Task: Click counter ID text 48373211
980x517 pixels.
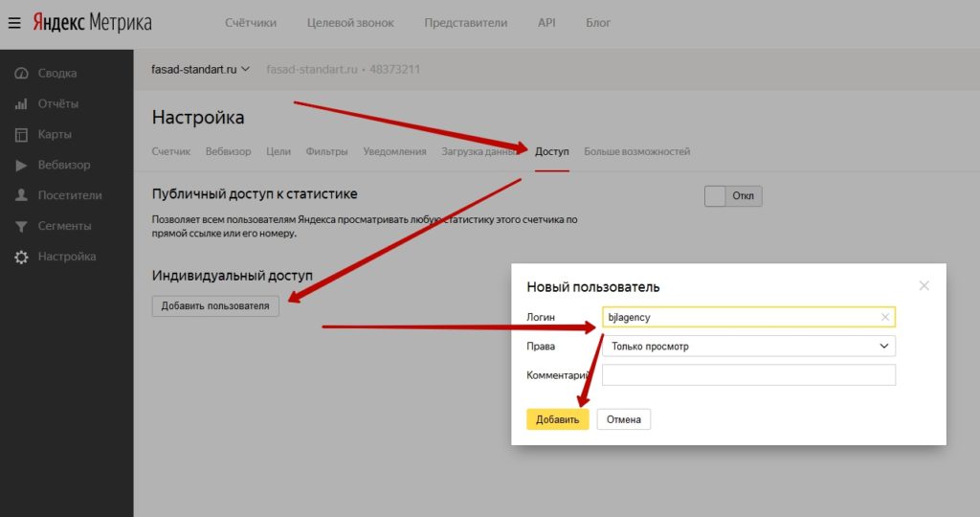Action: tap(394, 69)
